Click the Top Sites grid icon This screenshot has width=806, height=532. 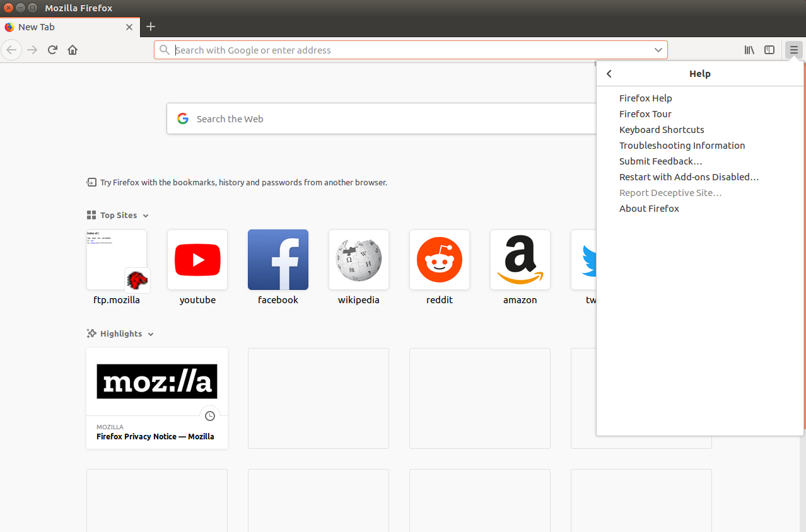[x=91, y=215]
